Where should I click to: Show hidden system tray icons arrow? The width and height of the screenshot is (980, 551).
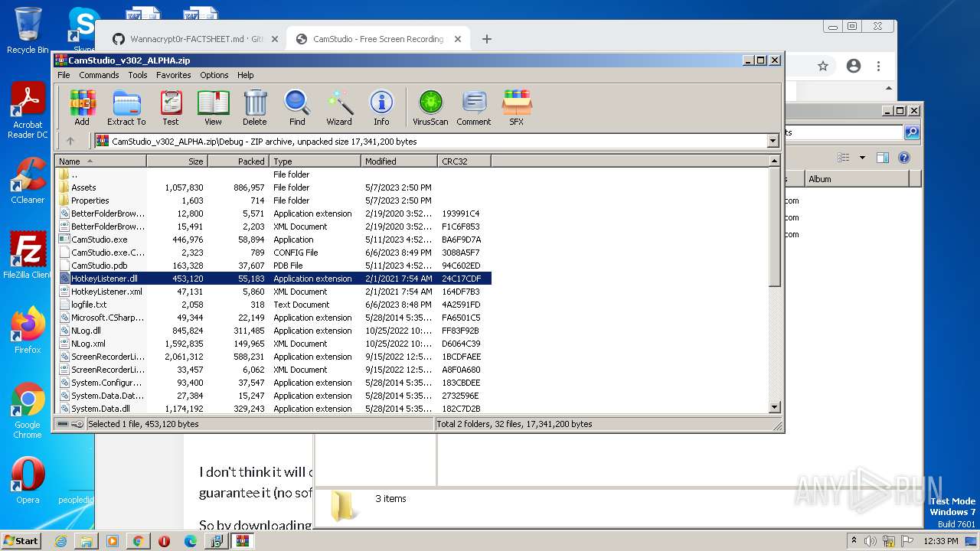point(854,541)
